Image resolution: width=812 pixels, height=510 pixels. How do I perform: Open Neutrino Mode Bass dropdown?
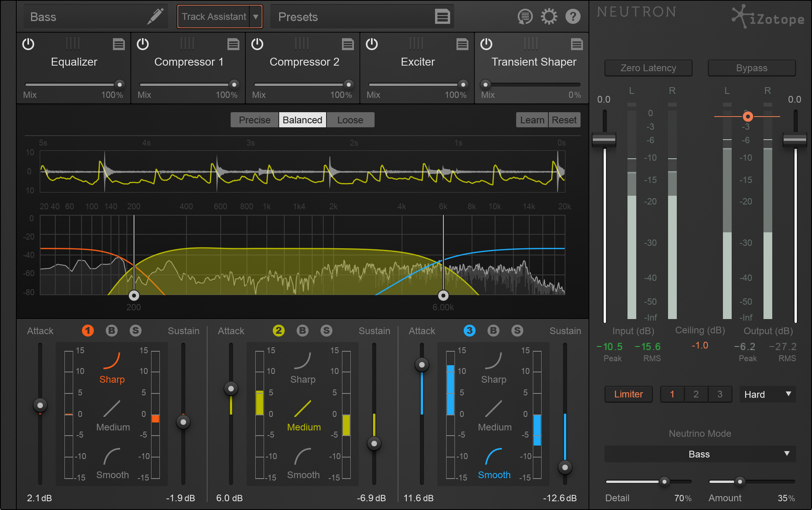point(700,454)
